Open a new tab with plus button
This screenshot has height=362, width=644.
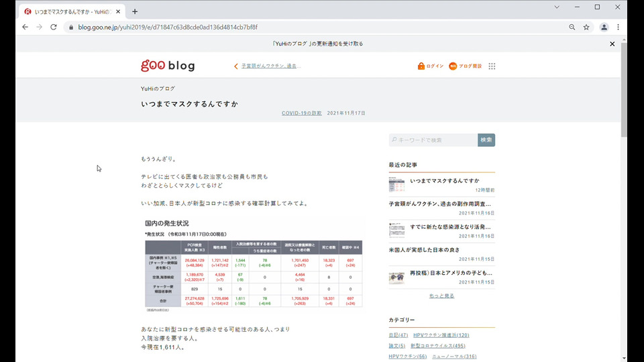click(x=135, y=11)
